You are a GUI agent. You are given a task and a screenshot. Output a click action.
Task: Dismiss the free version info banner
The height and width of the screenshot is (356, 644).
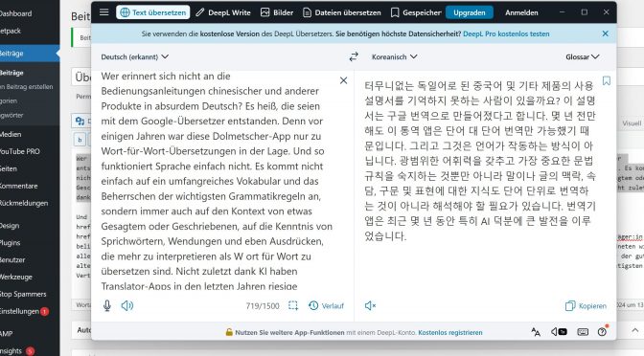[605, 33]
